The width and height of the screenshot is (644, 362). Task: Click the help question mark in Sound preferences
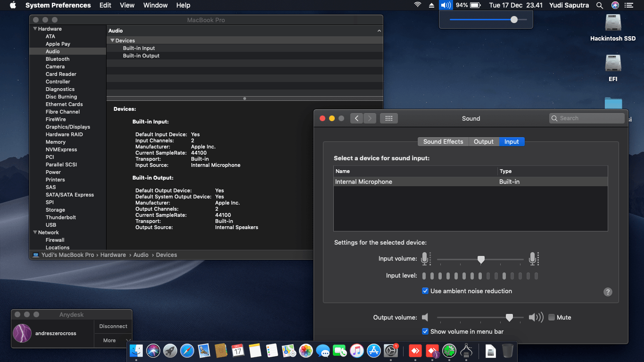[x=608, y=292]
